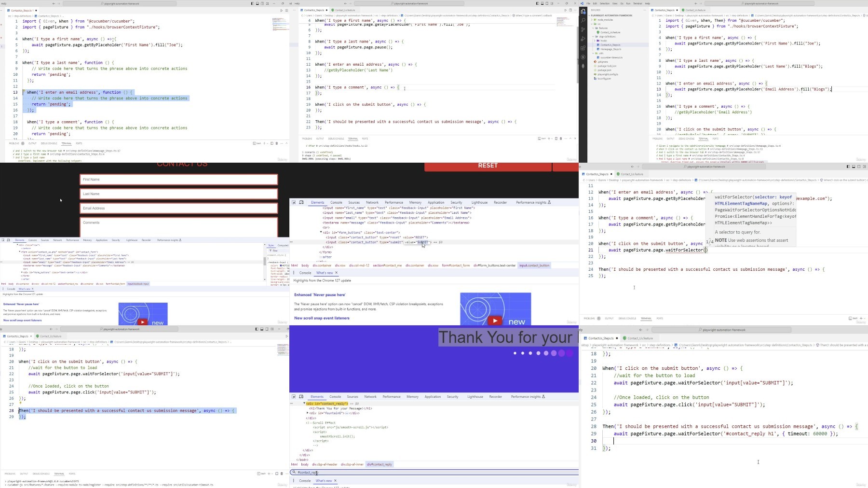Click element picker icon in DevTools below Thank You banner

[294, 397]
